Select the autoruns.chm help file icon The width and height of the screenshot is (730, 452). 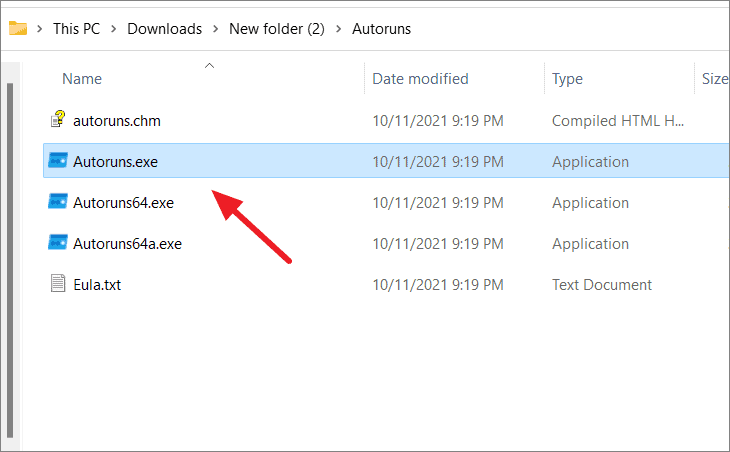58,119
